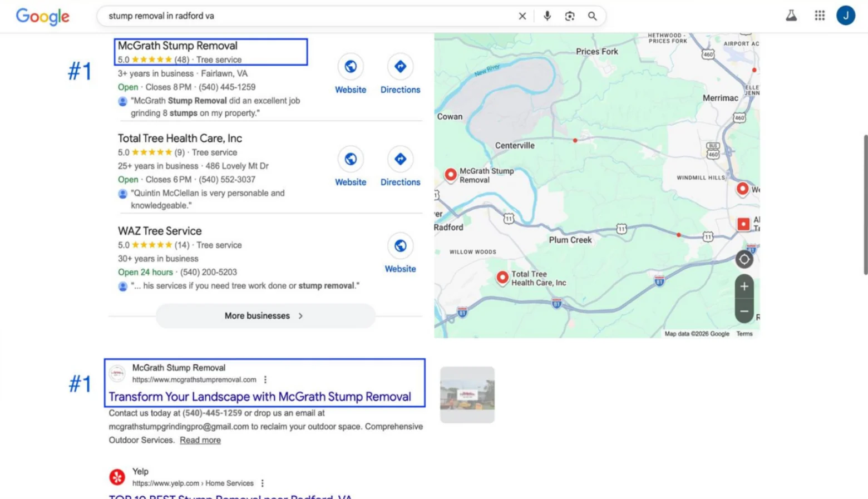Zoom in on the map with plus
Screen dimensions: 868x499
(x=744, y=286)
